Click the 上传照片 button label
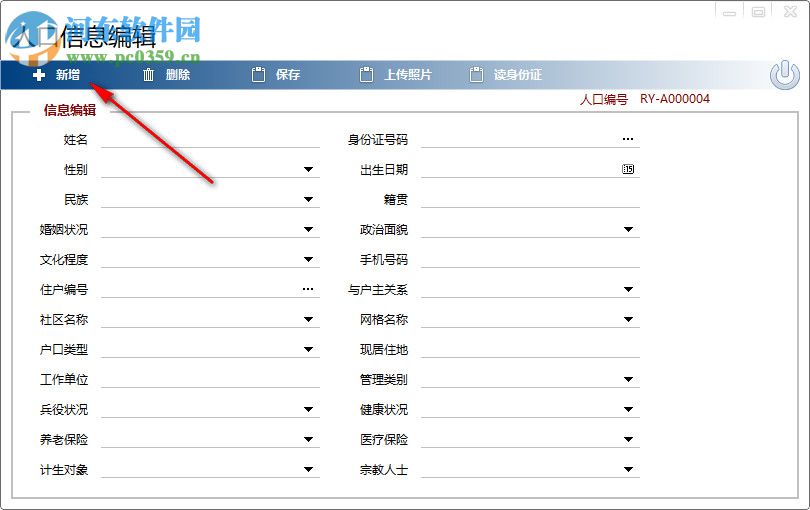The image size is (810, 510). click(408, 75)
